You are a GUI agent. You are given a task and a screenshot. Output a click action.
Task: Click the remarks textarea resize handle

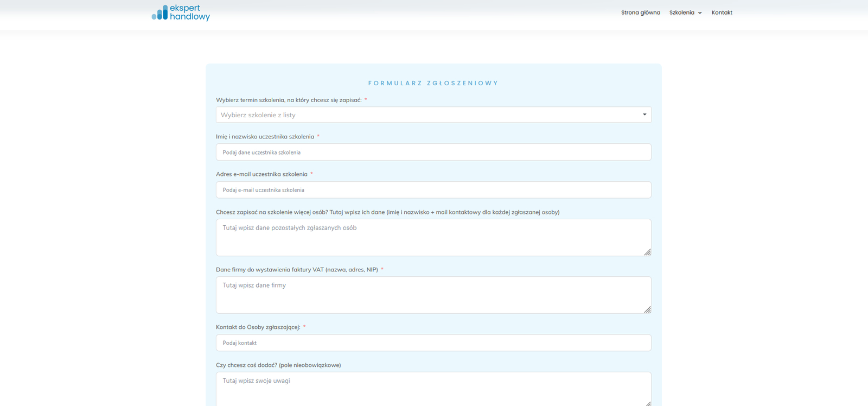tap(647, 403)
